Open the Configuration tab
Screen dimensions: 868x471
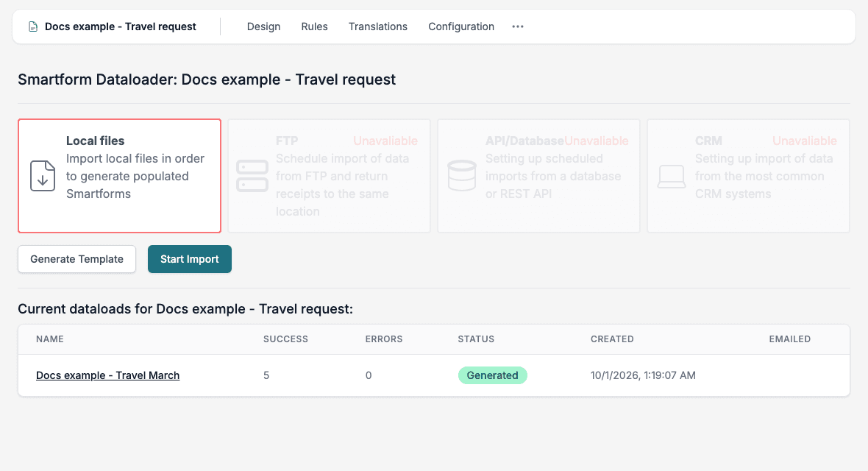click(461, 26)
